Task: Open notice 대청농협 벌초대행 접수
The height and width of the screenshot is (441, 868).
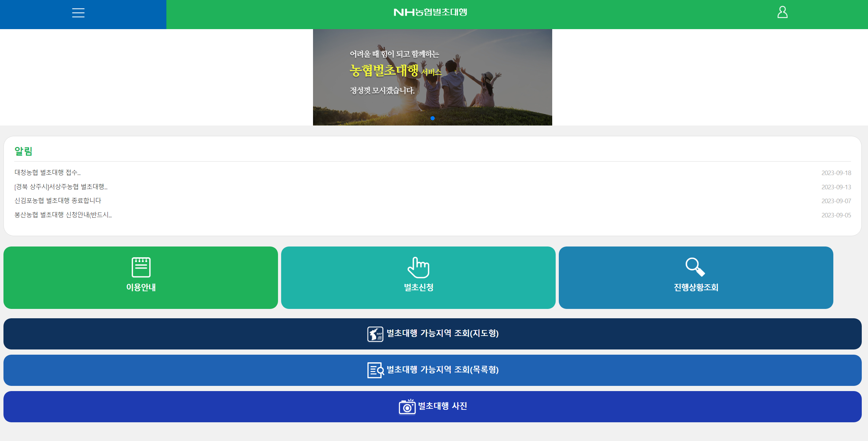Action: [47, 173]
